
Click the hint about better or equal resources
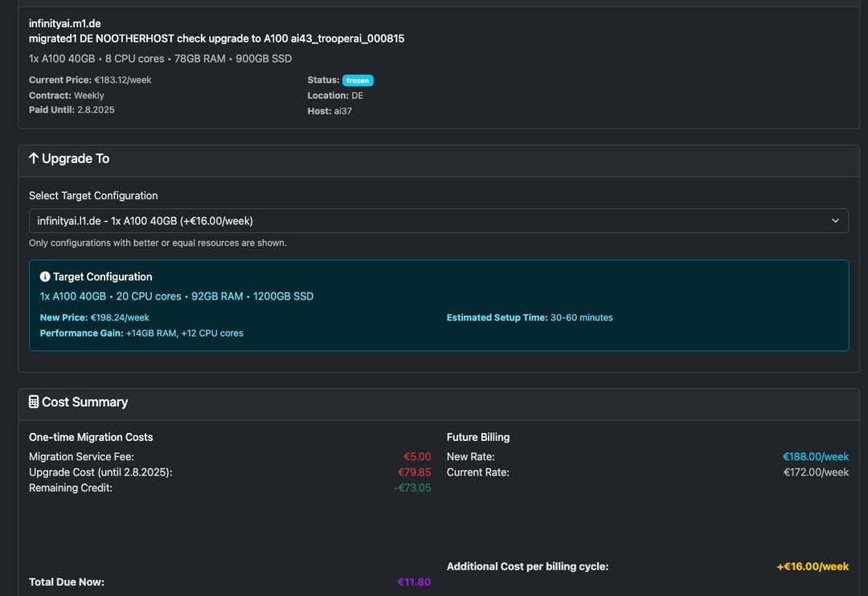pos(158,243)
